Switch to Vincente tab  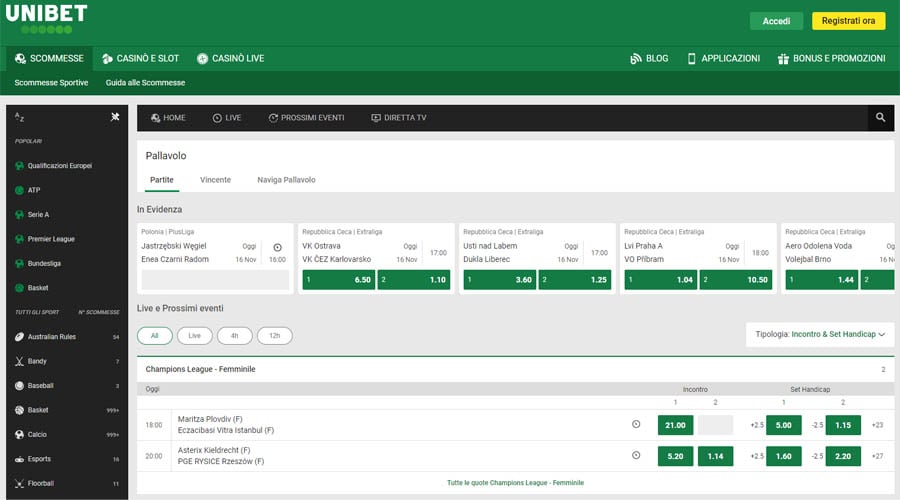(215, 180)
